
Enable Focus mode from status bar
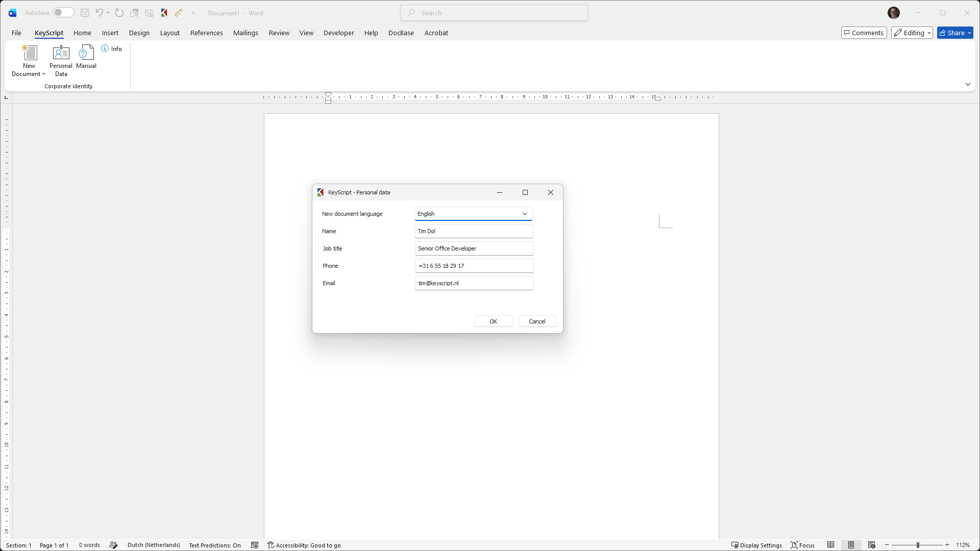803,545
